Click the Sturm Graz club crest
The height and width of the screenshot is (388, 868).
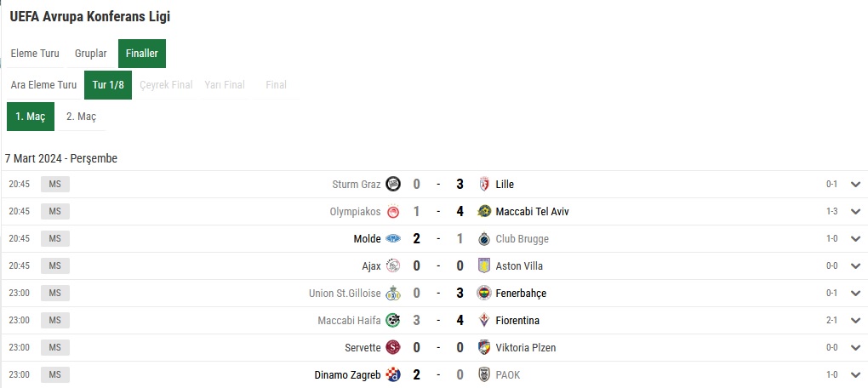pyautogui.click(x=393, y=184)
